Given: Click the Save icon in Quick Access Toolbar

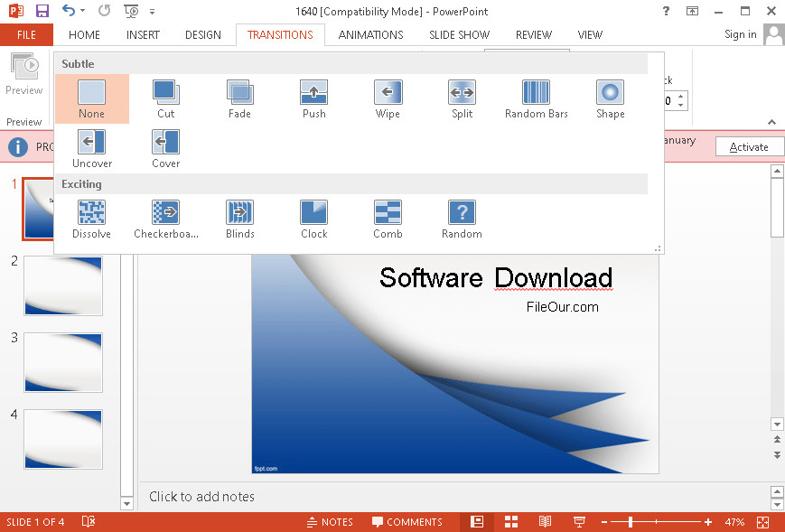Looking at the screenshot, I should 42,11.
